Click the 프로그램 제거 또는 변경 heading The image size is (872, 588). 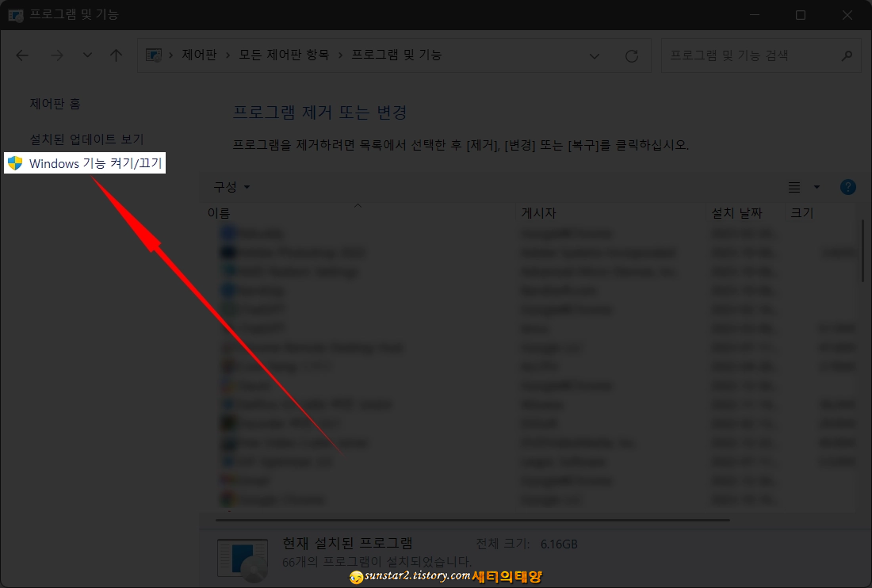tap(319, 113)
